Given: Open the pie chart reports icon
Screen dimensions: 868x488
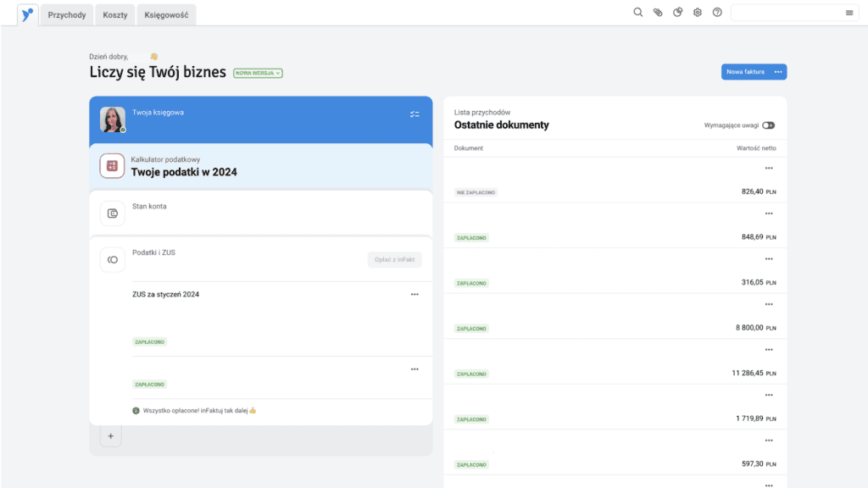Looking at the screenshot, I should click(677, 12).
